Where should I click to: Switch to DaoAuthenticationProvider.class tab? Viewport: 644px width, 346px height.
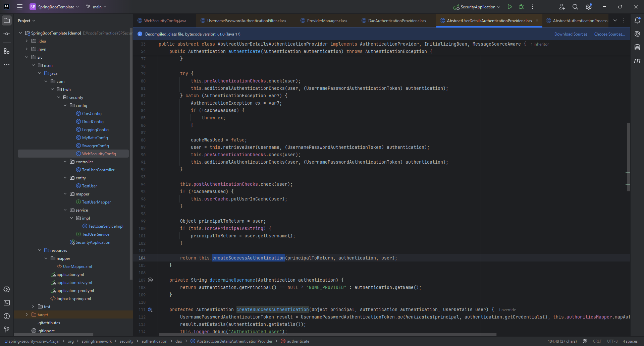coord(394,21)
